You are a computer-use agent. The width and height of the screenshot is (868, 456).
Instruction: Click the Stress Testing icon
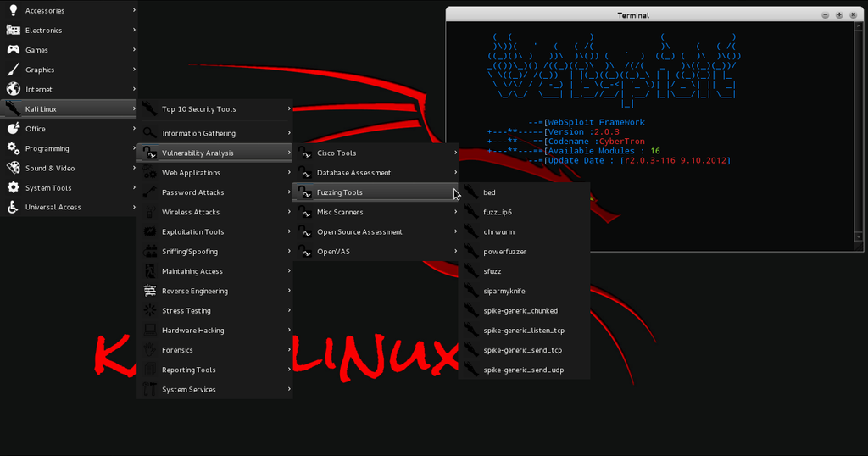tap(149, 310)
